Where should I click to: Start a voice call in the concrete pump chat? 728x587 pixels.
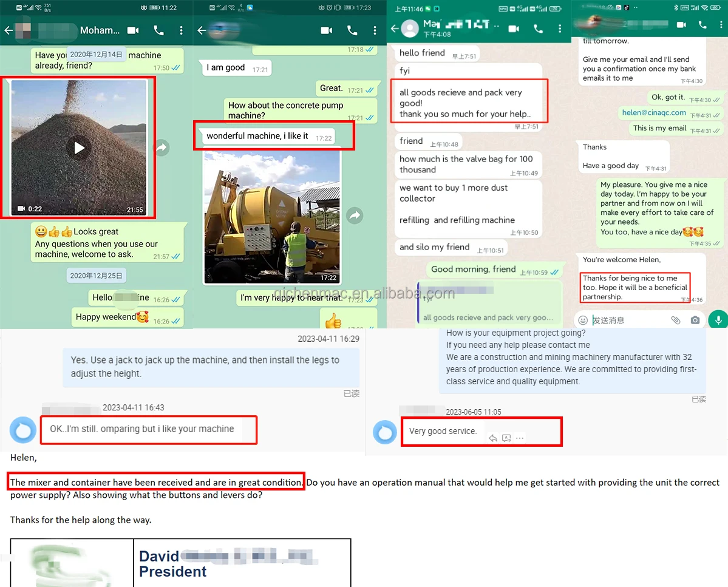(352, 30)
